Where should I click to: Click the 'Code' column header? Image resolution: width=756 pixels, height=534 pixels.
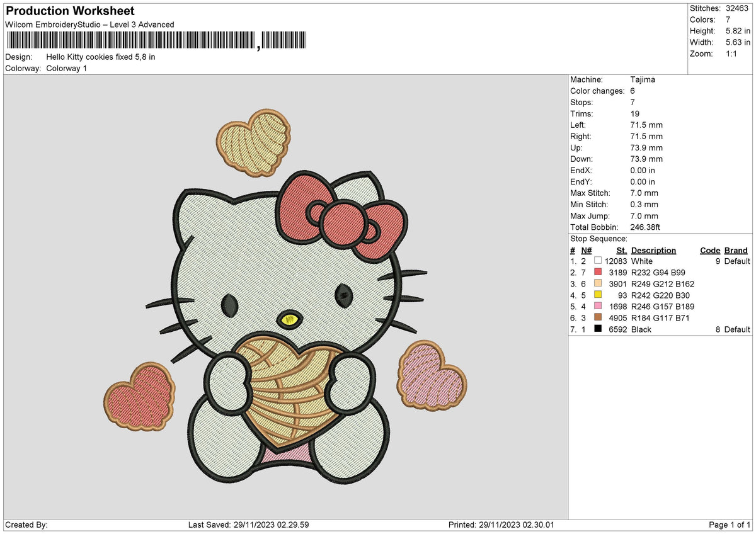pos(710,250)
